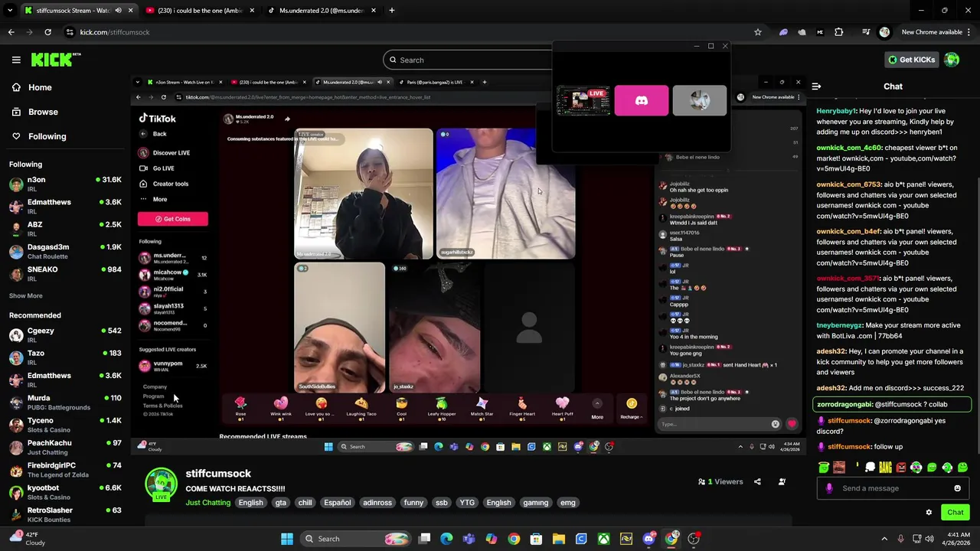This screenshot has height=551, width=980.
Task: Open Murda recommended channel
Action: pyautogui.click(x=65, y=402)
